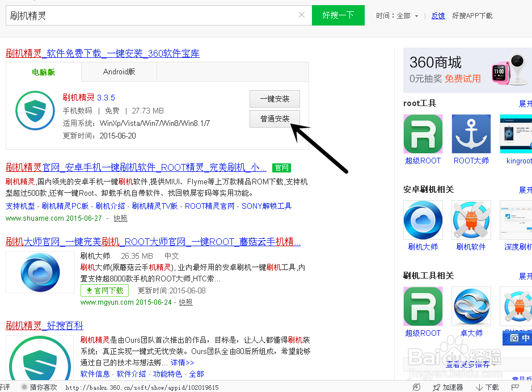Click the 一键安装 button

pyautogui.click(x=275, y=99)
